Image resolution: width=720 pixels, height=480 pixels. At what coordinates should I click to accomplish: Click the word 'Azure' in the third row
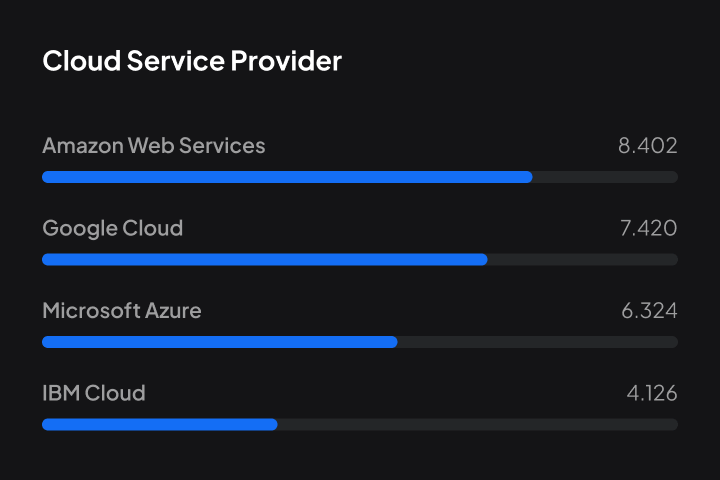point(174,311)
